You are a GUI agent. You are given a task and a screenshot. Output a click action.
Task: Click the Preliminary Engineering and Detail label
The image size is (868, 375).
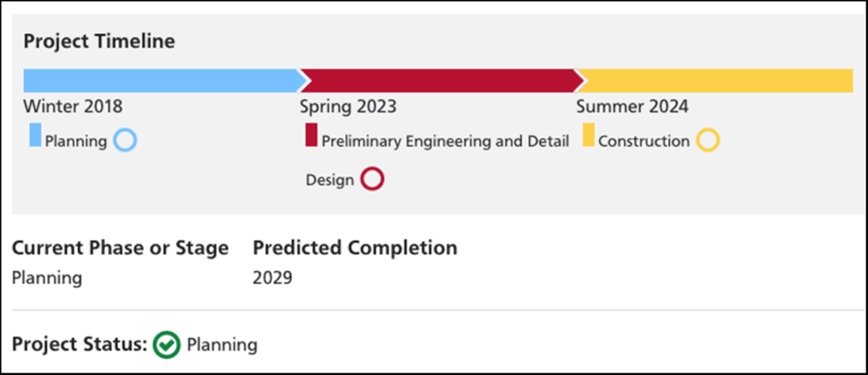point(445,142)
